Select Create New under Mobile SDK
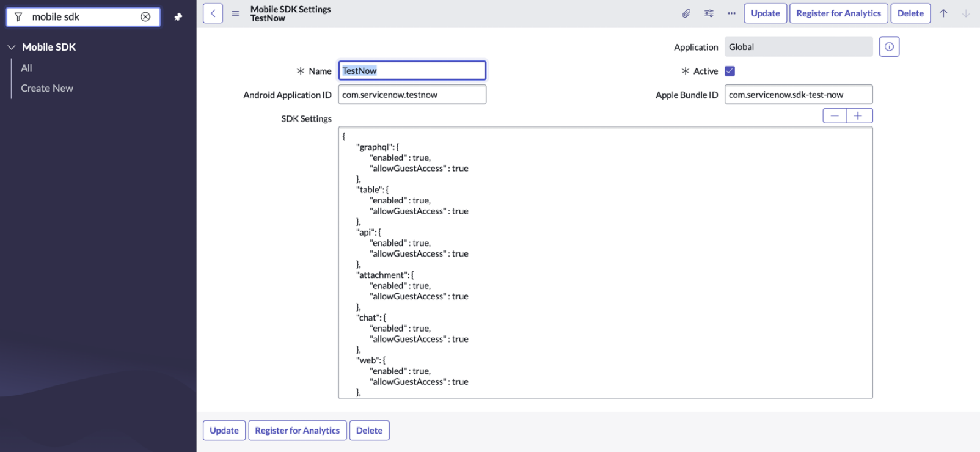The height and width of the screenshot is (452, 980). tap(47, 89)
